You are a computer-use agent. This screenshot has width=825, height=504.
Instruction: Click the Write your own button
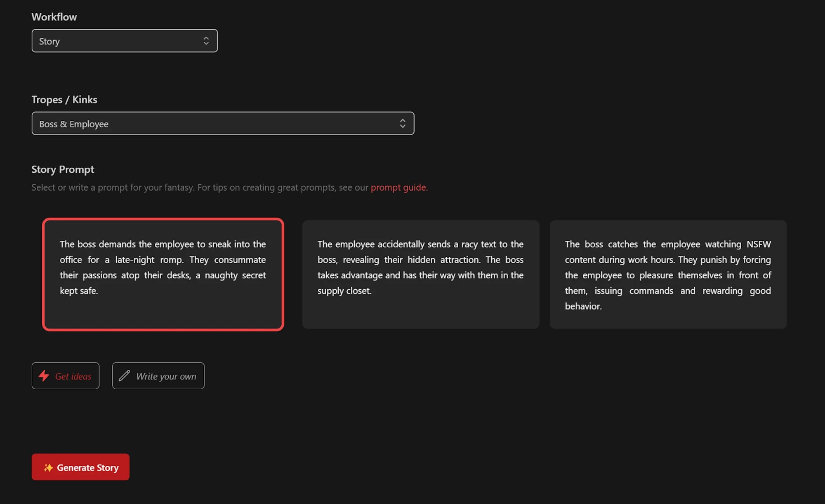point(158,376)
